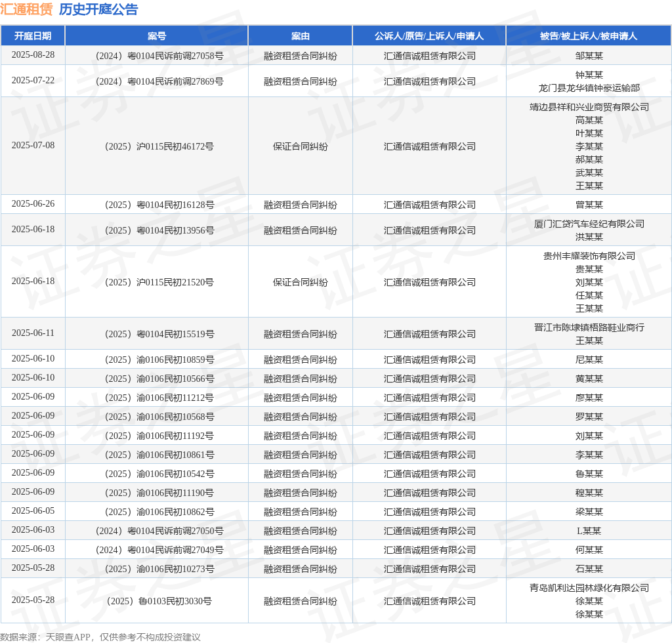Click defendant 贵州丰耀装饰有限公司

click(589, 256)
